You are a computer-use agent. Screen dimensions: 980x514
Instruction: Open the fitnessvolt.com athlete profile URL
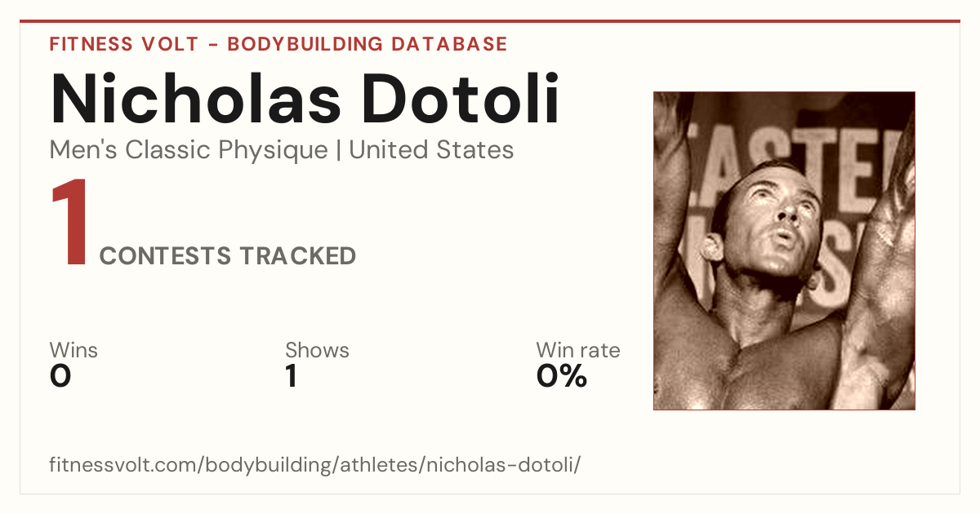point(315,466)
